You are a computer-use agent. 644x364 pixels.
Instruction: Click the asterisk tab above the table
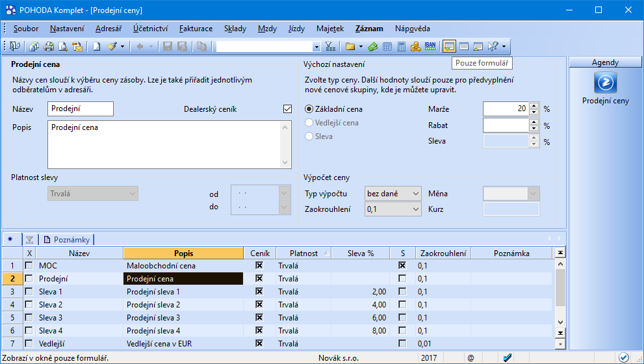click(10, 239)
